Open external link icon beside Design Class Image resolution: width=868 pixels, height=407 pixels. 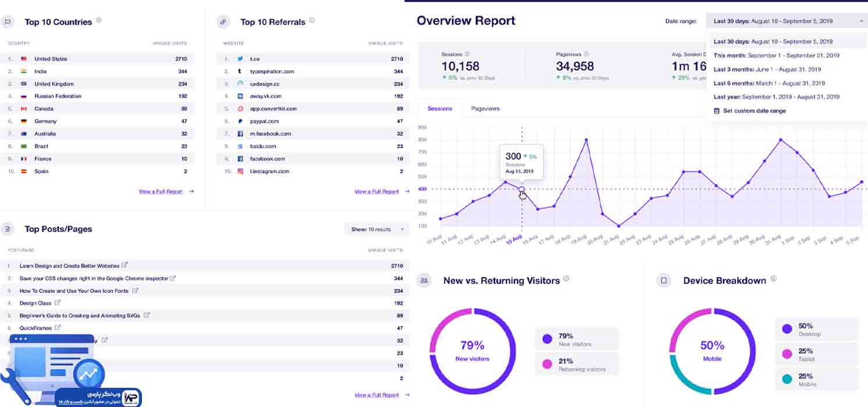(x=57, y=303)
